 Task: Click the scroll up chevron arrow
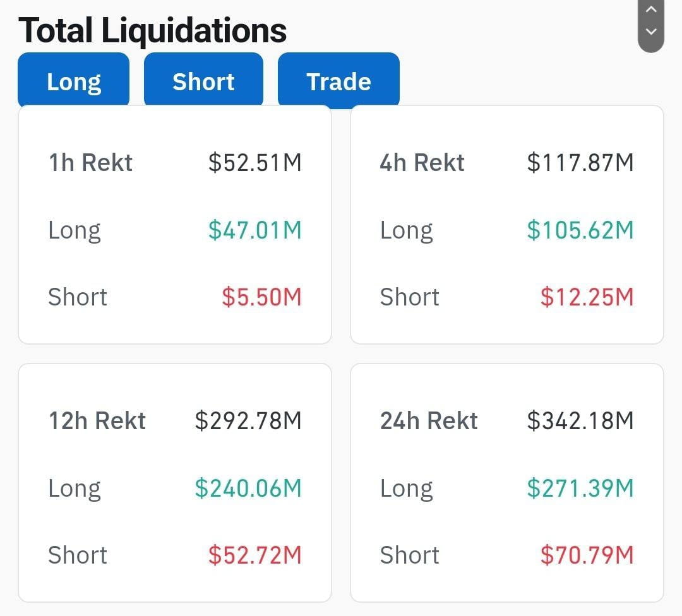click(650, 9)
